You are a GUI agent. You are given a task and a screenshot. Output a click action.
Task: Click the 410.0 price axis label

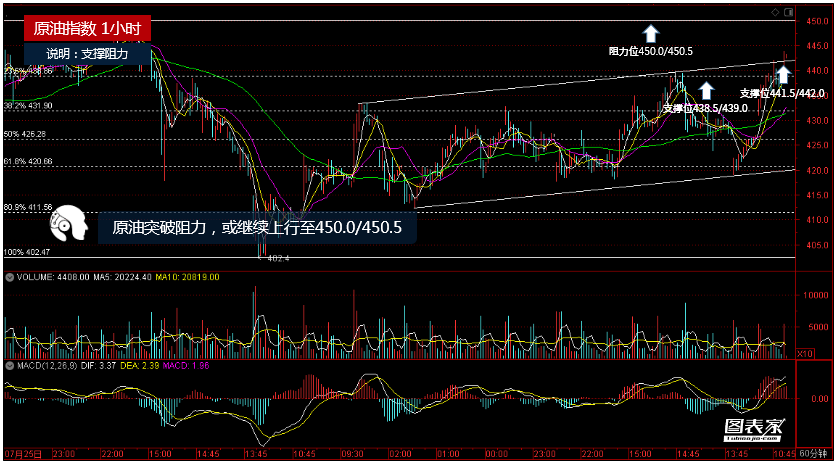(817, 220)
